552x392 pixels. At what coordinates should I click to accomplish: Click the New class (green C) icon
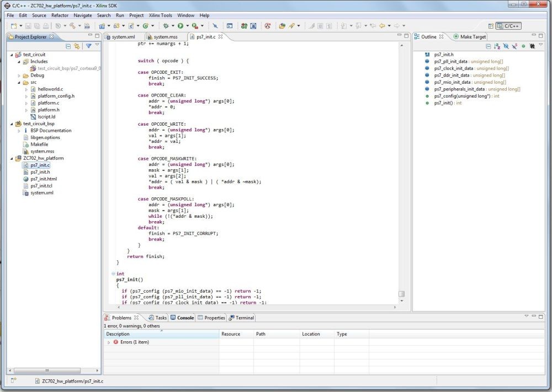pyautogui.click(x=145, y=26)
